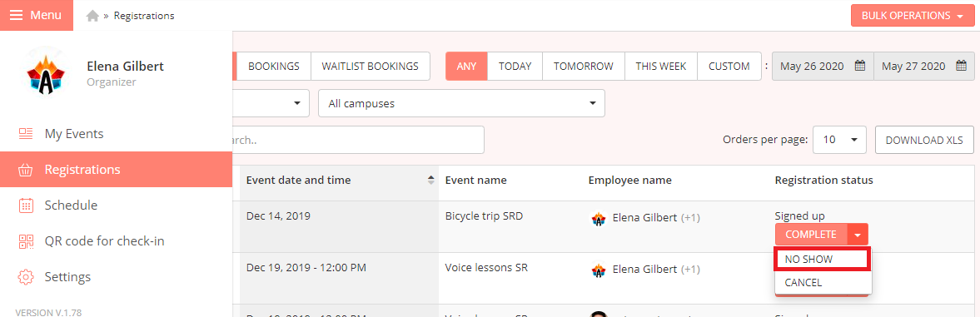
Task: Click the COMPLETE button for Bicycle trip
Action: (x=811, y=235)
